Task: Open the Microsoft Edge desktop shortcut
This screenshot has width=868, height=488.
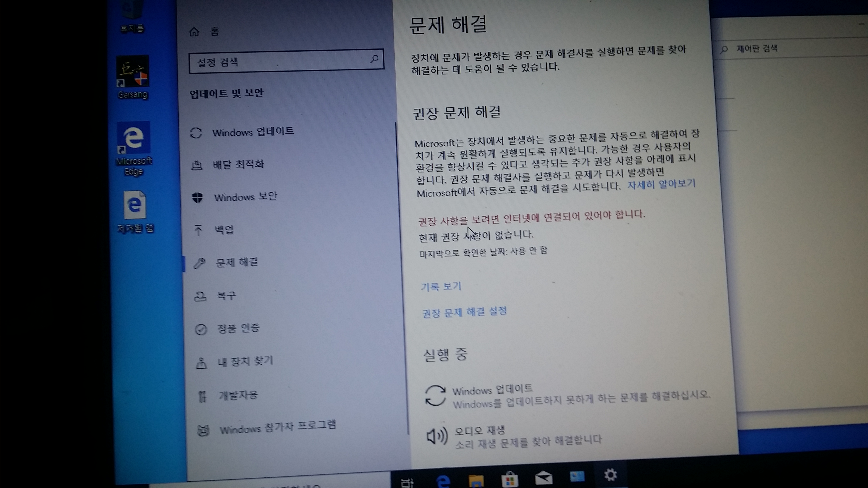Action: [x=134, y=149]
